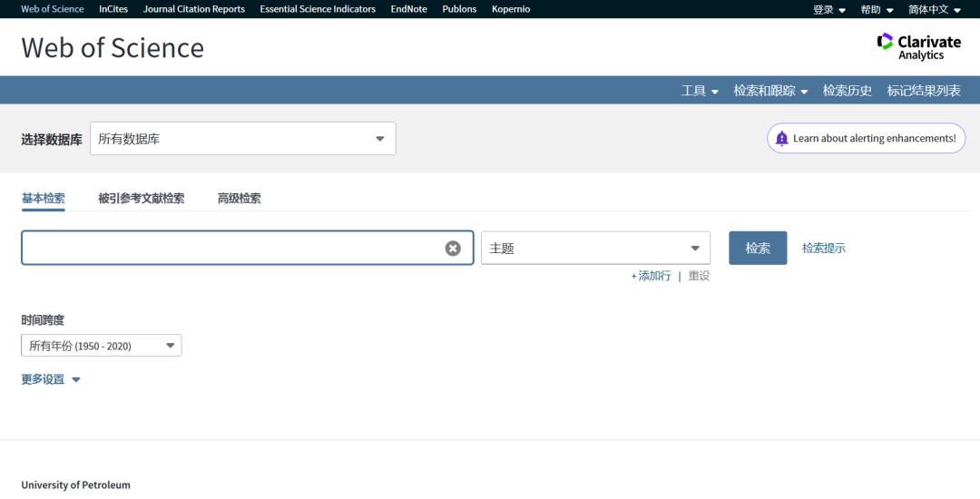Click the Clarivate Analytics logo
This screenshot has width=980, height=499.
[x=918, y=47]
